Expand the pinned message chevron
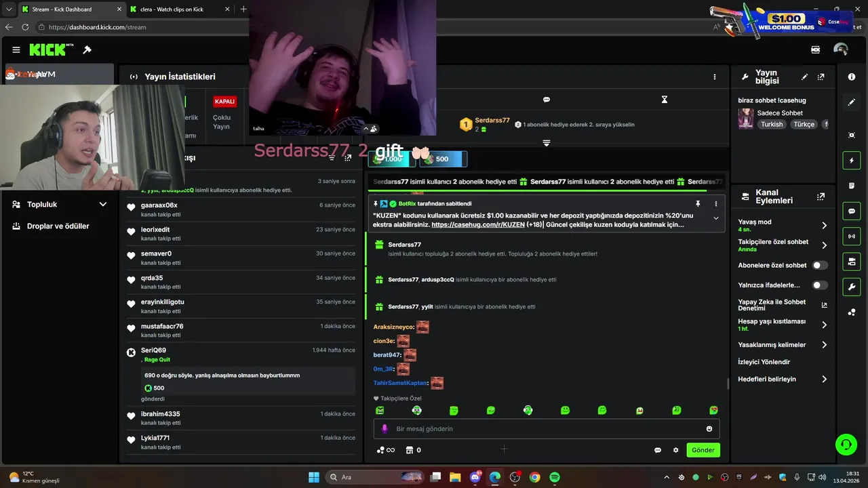Viewport: 868px width, 488px height. click(715, 218)
